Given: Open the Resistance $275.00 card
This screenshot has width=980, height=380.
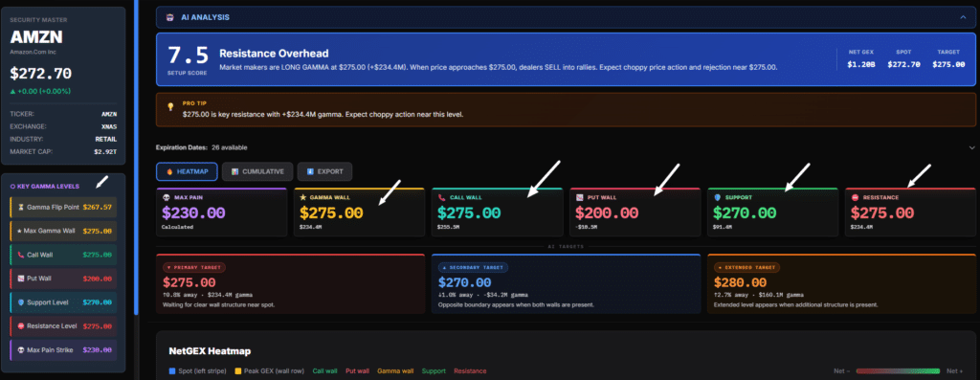Looking at the screenshot, I should [x=911, y=212].
